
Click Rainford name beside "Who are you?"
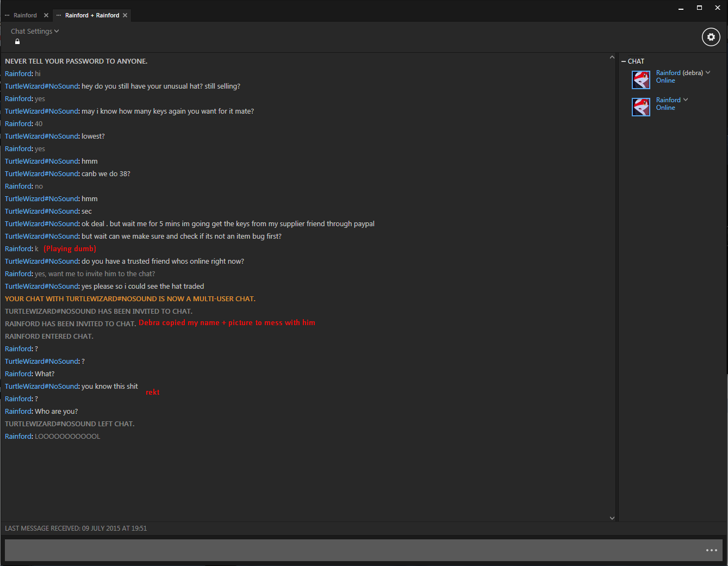tap(18, 412)
